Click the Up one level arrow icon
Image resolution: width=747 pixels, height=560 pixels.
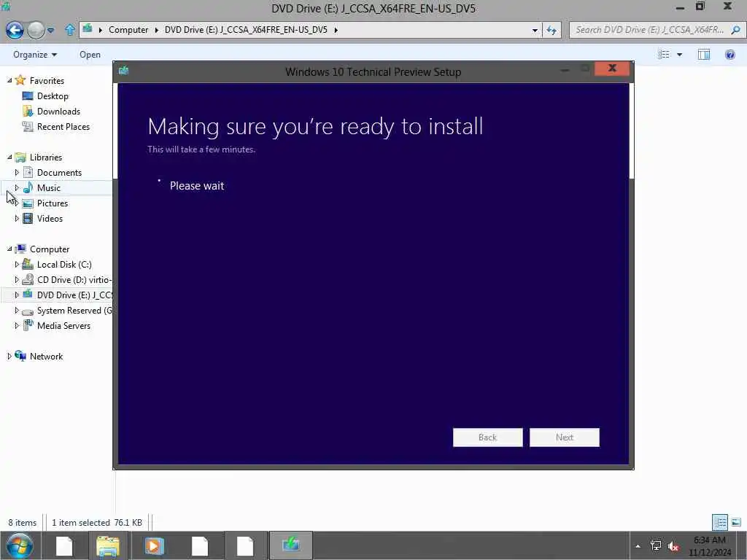coord(69,30)
